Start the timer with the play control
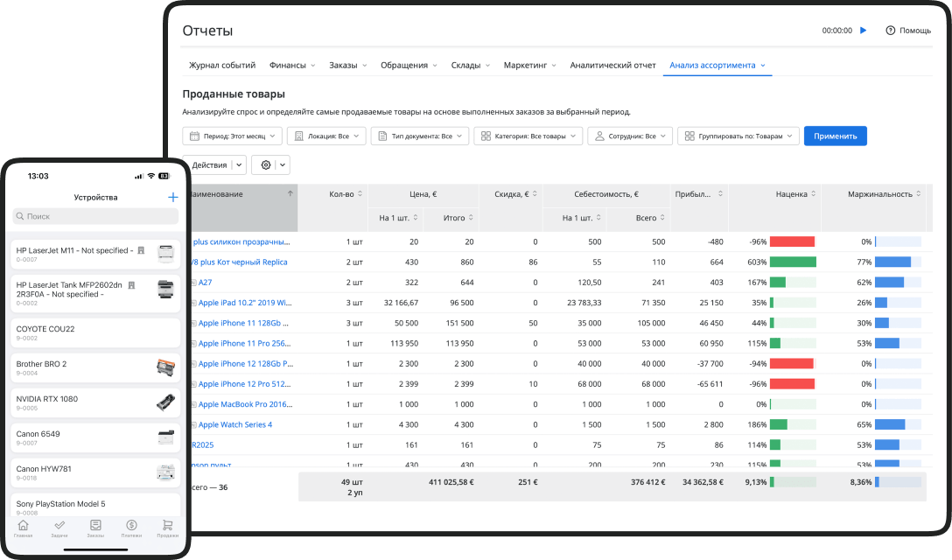The width and height of the screenshot is (952, 560). 863,29
